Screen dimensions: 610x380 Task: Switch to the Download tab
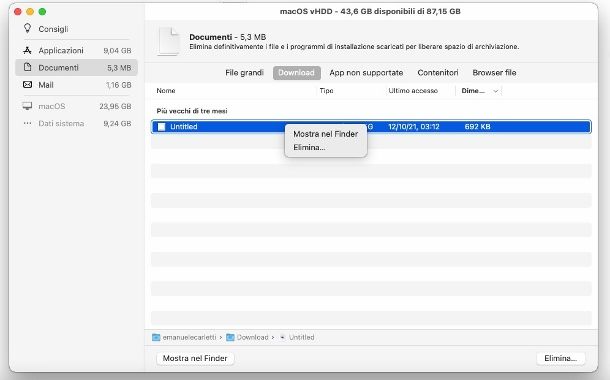(297, 73)
